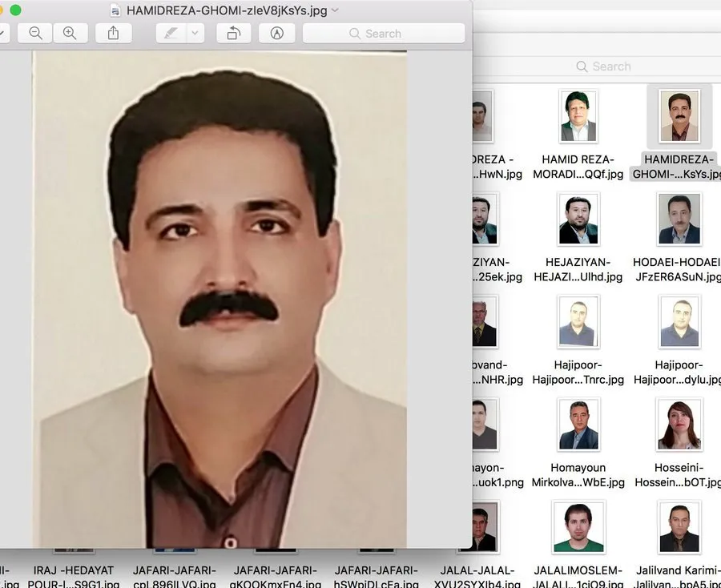Click the partially hidden ...HwN.jpg thumbnail

483,116
